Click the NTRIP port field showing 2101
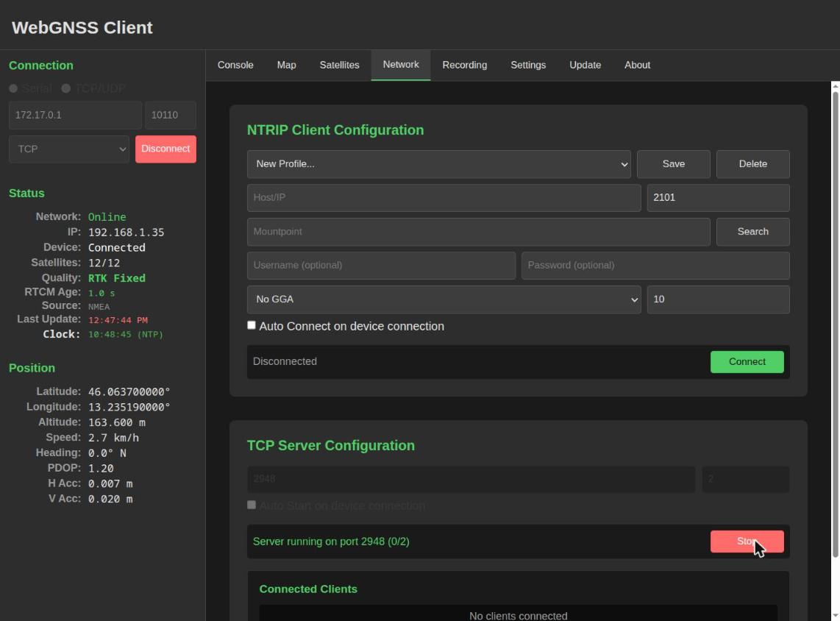The image size is (840, 621). click(718, 198)
